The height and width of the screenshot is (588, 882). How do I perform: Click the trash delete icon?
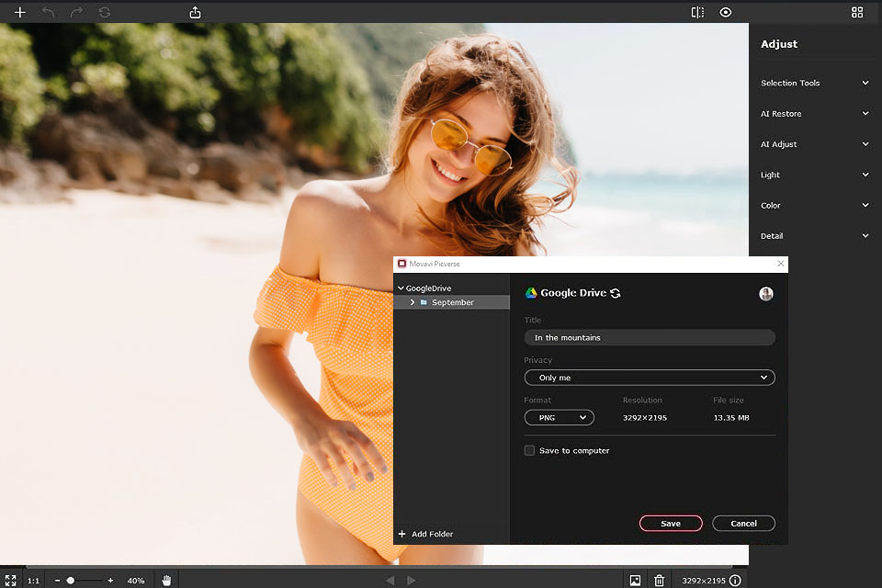click(x=660, y=580)
